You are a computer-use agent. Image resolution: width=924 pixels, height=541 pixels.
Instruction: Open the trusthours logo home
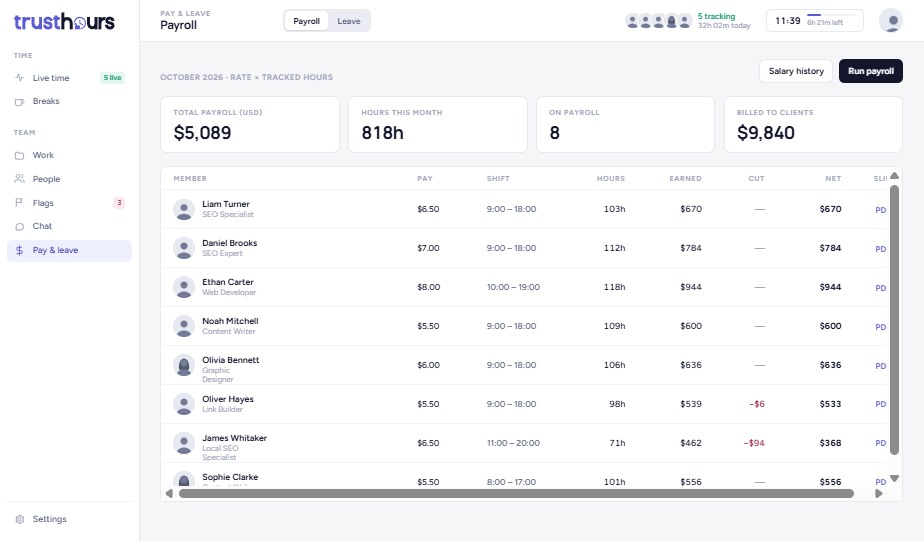point(64,22)
